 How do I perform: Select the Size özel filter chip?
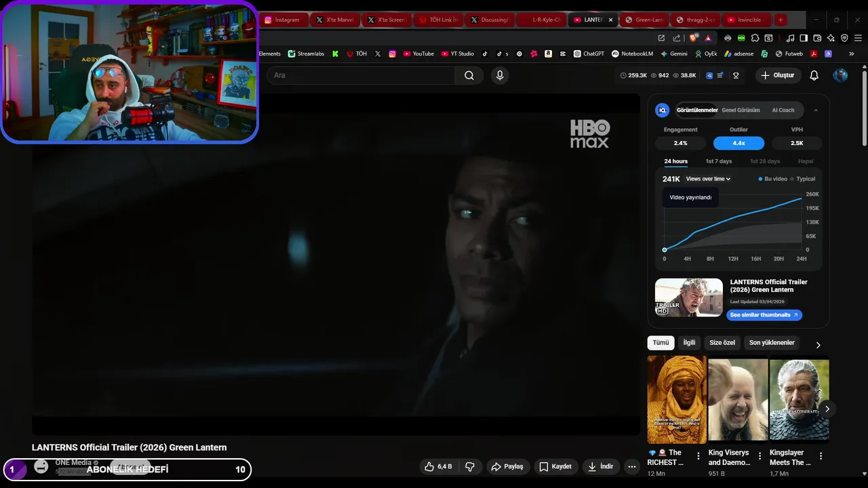point(722,343)
